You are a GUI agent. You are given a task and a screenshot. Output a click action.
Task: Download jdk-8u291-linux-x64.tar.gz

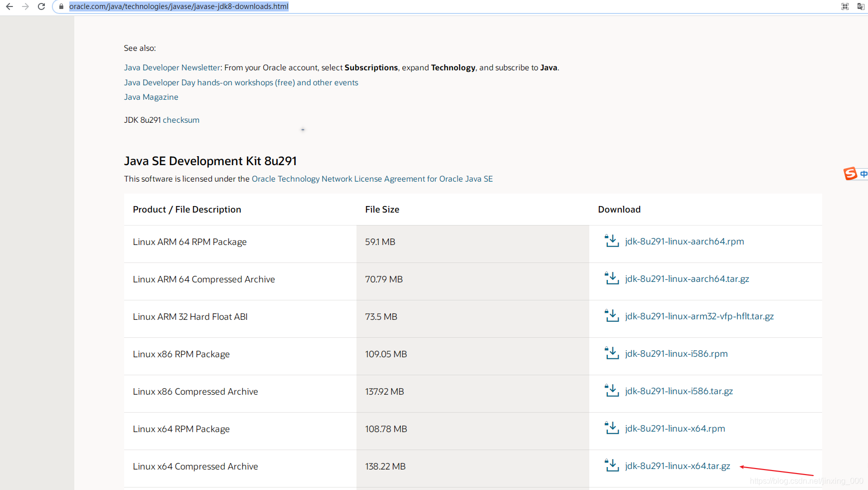[678, 466]
